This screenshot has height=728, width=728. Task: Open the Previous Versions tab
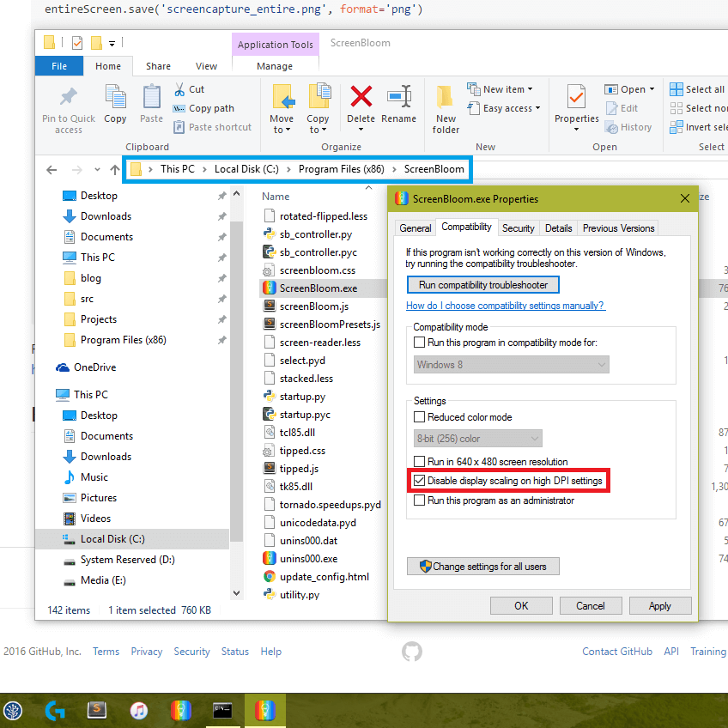[618, 228]
